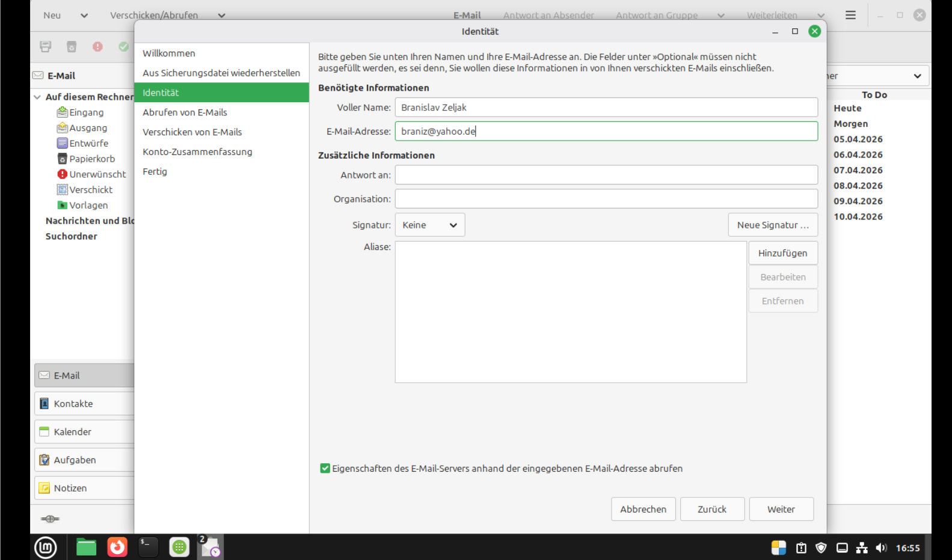The image size is (952, 560).
Task: Select 'Abrufen von E-Mails' step
Action: 185,112
